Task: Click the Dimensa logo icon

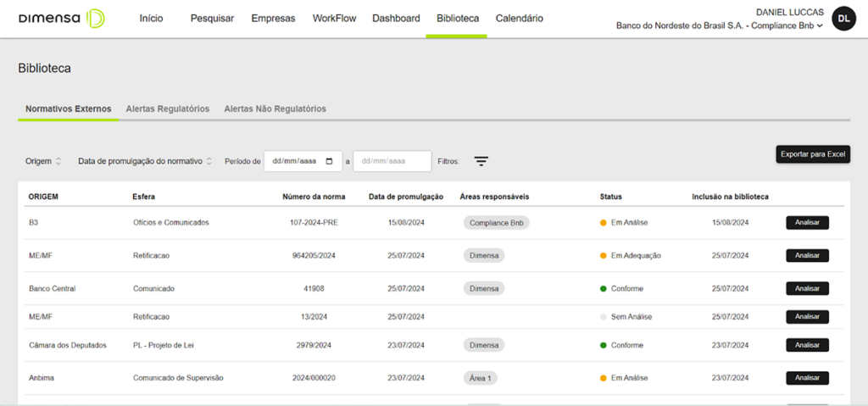Action: tap(96, 19)
